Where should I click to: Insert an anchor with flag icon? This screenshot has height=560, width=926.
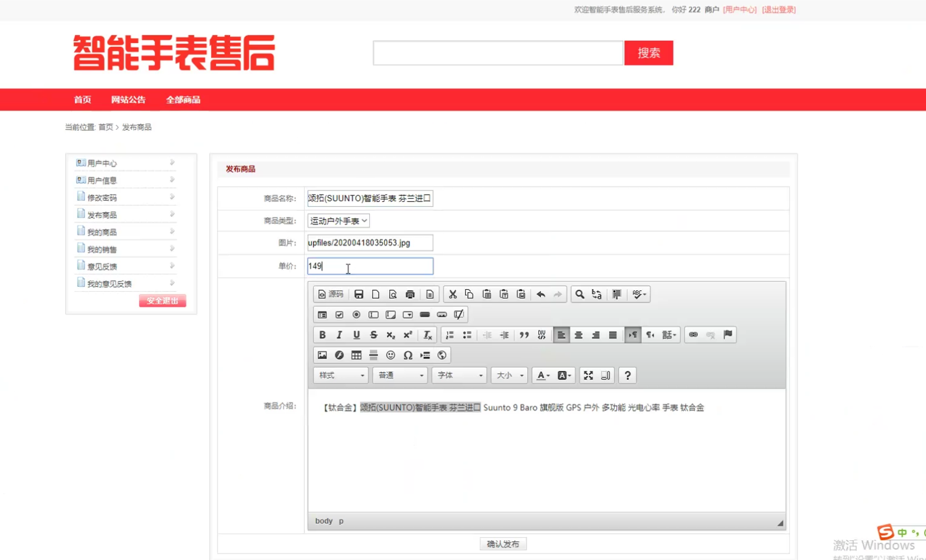(728, 335)
